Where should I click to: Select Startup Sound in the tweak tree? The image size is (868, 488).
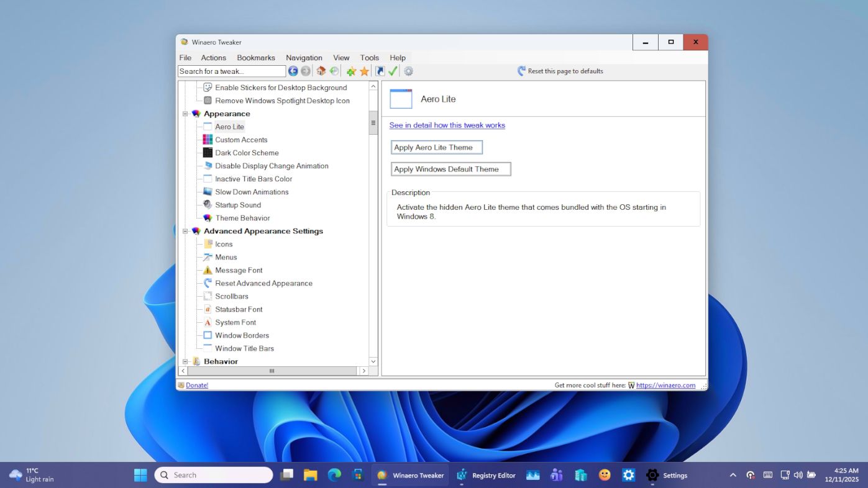coord(237,205)
